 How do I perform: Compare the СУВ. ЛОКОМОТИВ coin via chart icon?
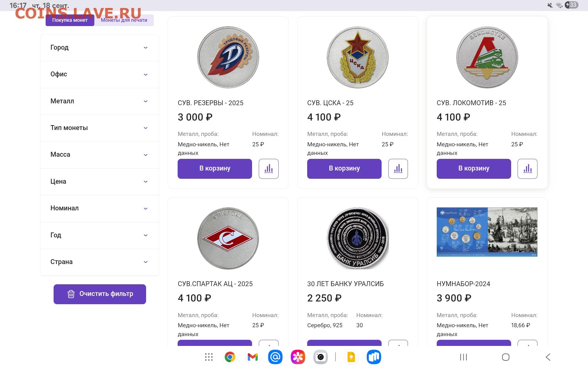pos(527,169)
